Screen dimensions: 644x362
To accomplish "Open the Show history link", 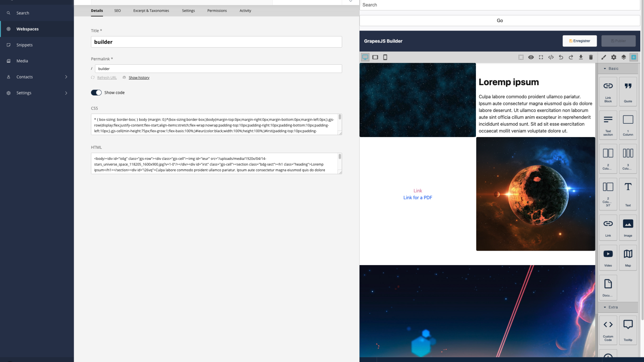I will 139,78.
